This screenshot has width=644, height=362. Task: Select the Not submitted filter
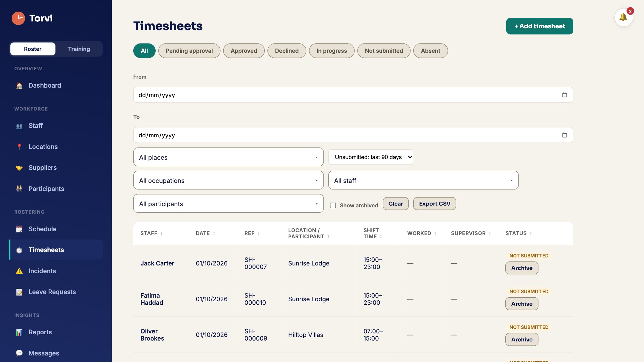(384, 51)
